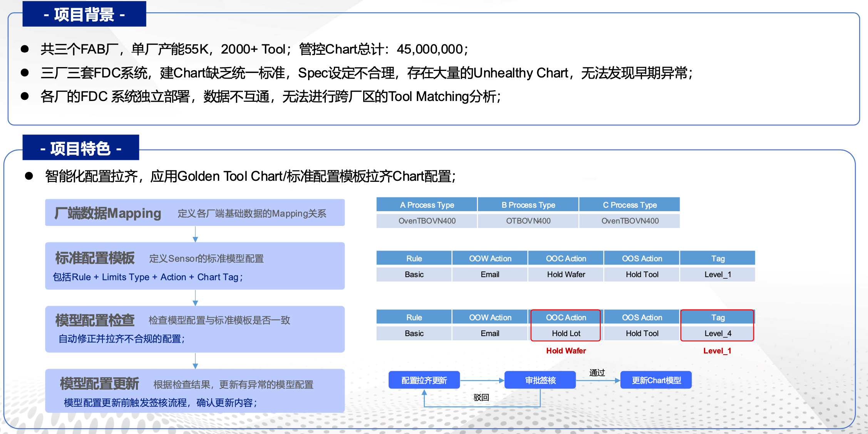Click the 配置拉齐更新 flow button

coord(424,380)
